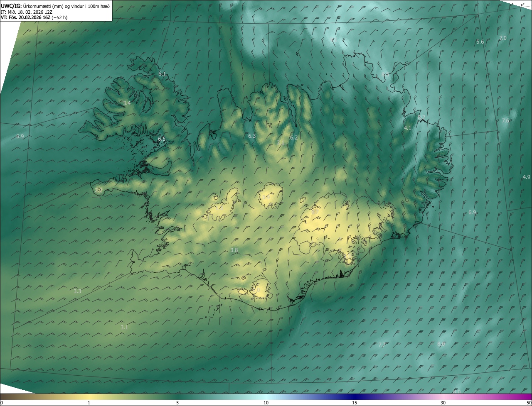Screen dimensions: 532x406
Task: Click the 7.0 value label on the map
Action: (503, 38)
